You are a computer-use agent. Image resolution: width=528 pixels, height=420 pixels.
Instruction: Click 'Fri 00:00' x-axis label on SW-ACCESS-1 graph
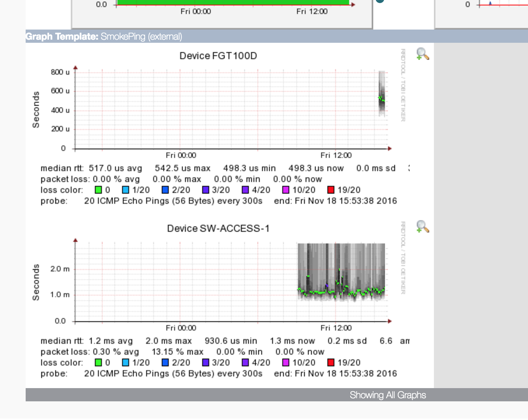click(x=181, y=328)
